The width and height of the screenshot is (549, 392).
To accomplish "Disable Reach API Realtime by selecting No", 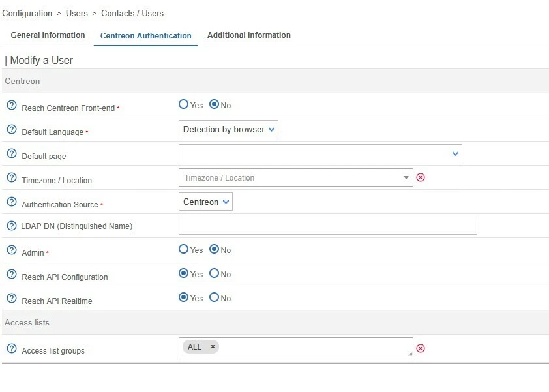I will (x=214, y=297).
